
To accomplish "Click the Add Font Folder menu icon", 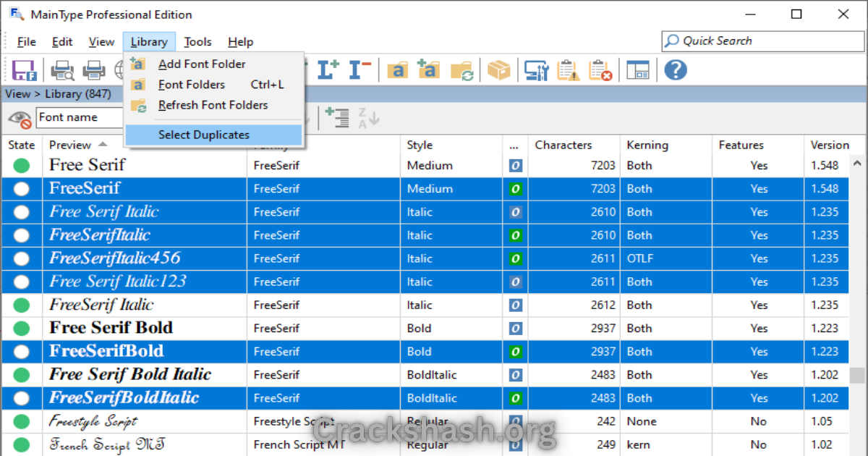I will coord(138,64).
